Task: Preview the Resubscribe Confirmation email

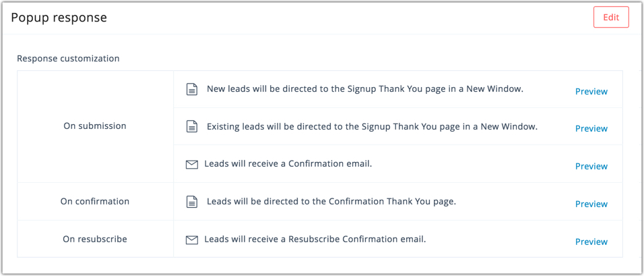Action: pos(591,242)
